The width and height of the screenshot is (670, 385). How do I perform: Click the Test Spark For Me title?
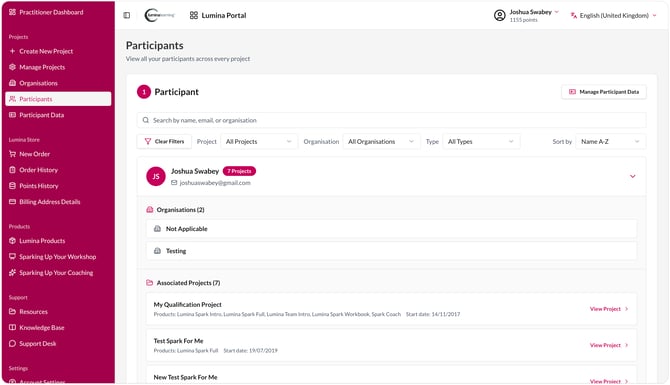[x=179, y=341]
